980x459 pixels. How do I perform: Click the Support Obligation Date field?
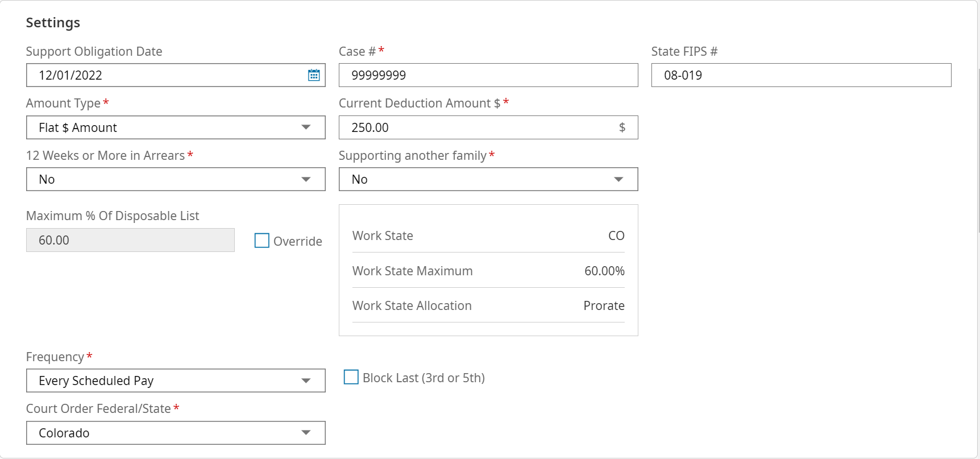pos(165,75)
